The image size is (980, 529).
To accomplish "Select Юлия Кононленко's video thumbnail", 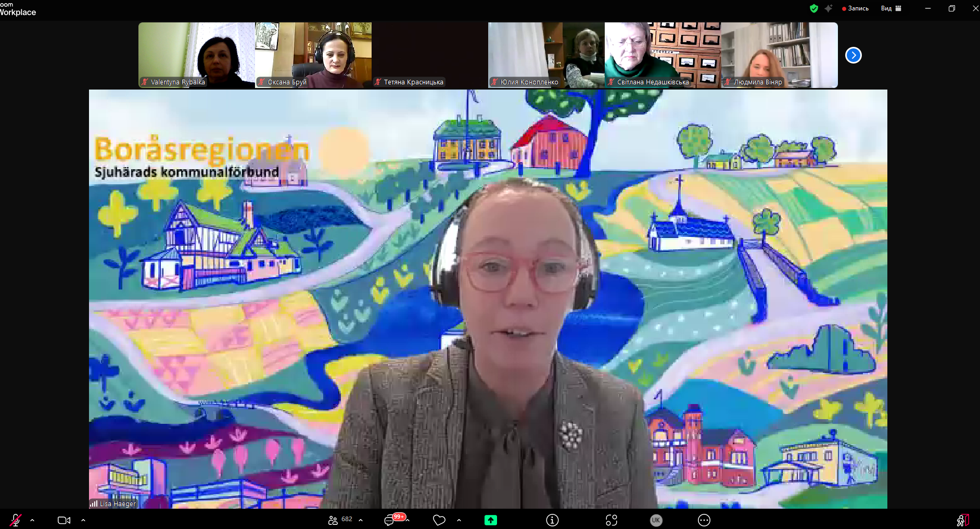I will [x=546, y=55].
